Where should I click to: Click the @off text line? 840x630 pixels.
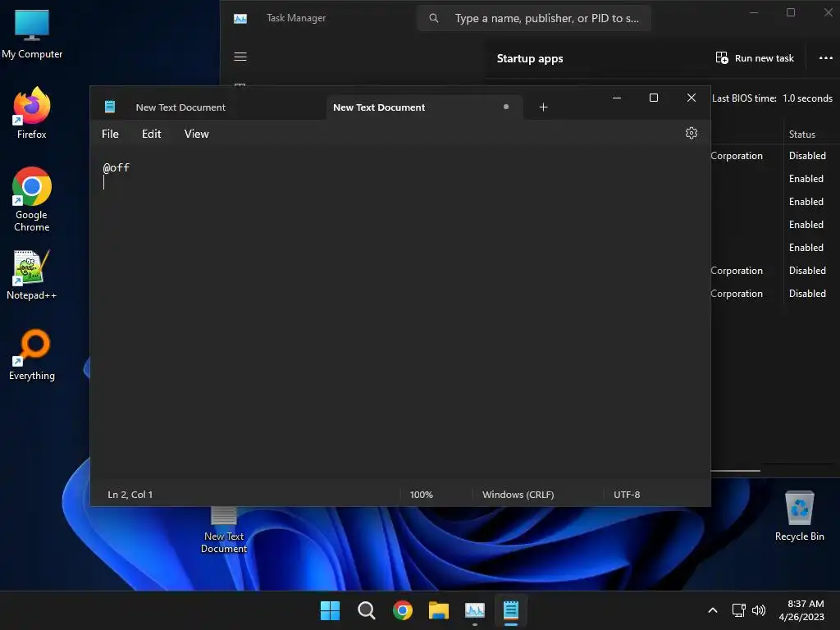(116, 167)
